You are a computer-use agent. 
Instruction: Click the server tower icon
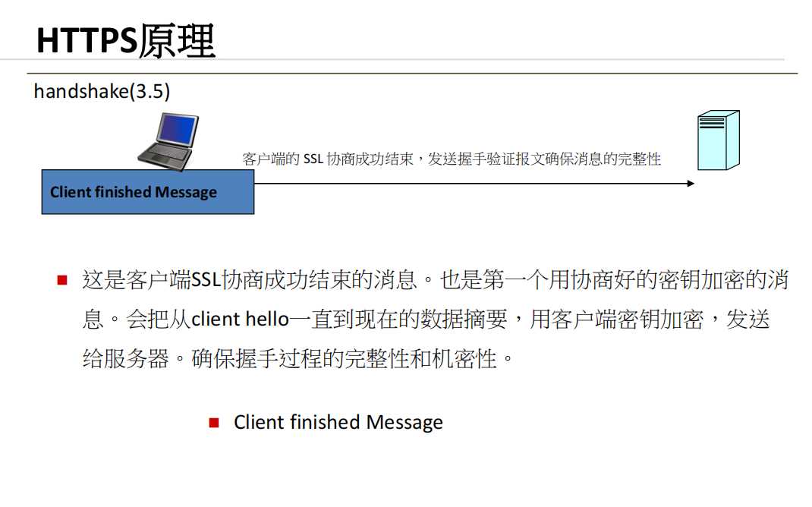[x=718, y=140]
